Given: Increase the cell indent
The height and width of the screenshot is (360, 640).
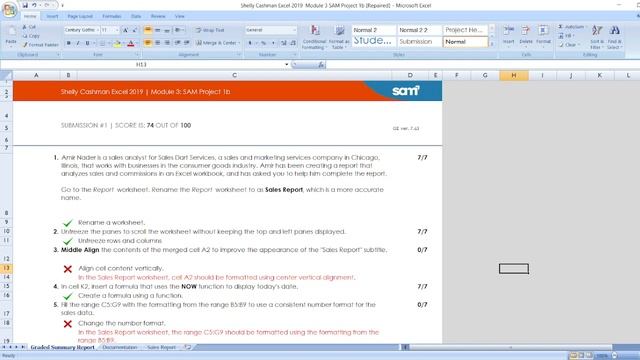Looking at the screenshot, I should pyautogui.click(x=187, y=43).
